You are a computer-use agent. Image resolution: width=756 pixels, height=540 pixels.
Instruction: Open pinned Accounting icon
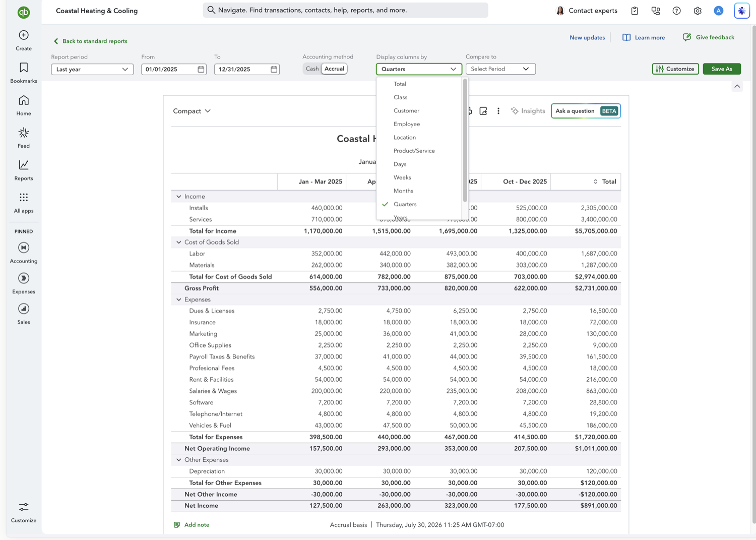pos(24,248)
